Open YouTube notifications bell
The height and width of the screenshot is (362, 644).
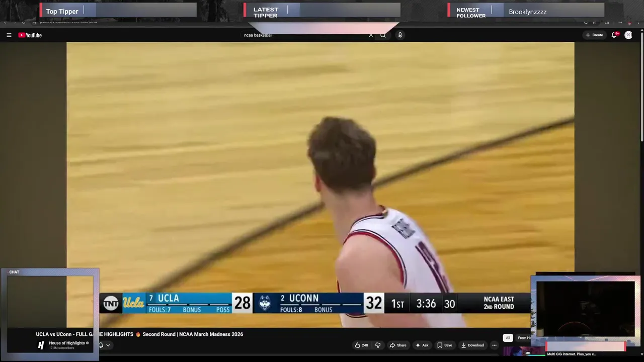[614, 35]
